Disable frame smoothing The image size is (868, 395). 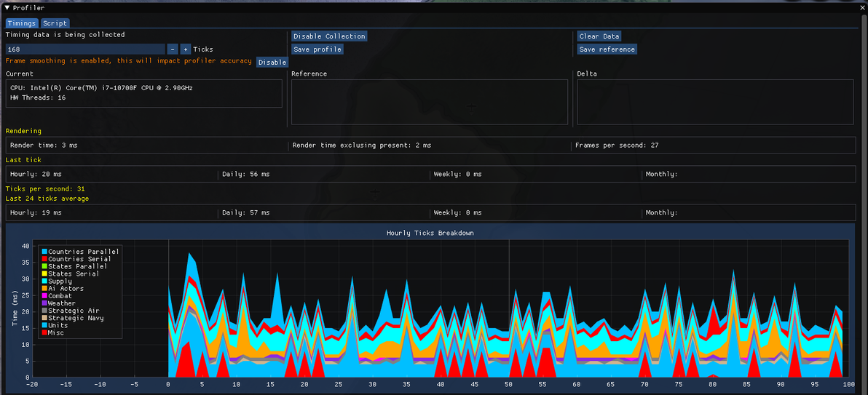272,63
